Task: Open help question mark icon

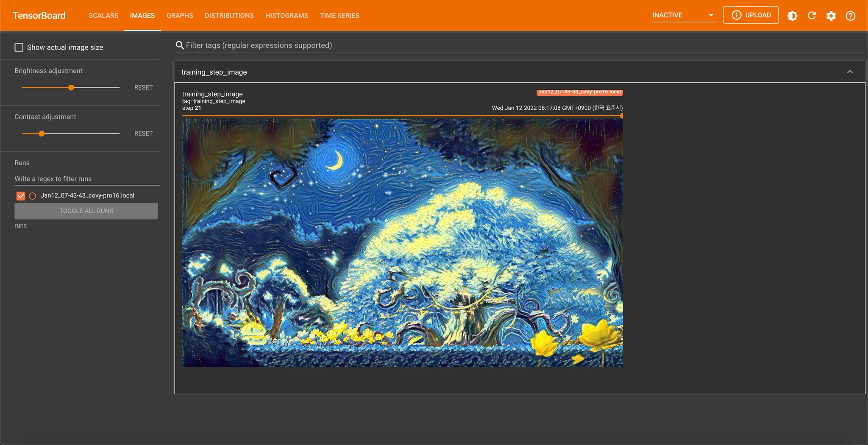Action: (850, 16)
